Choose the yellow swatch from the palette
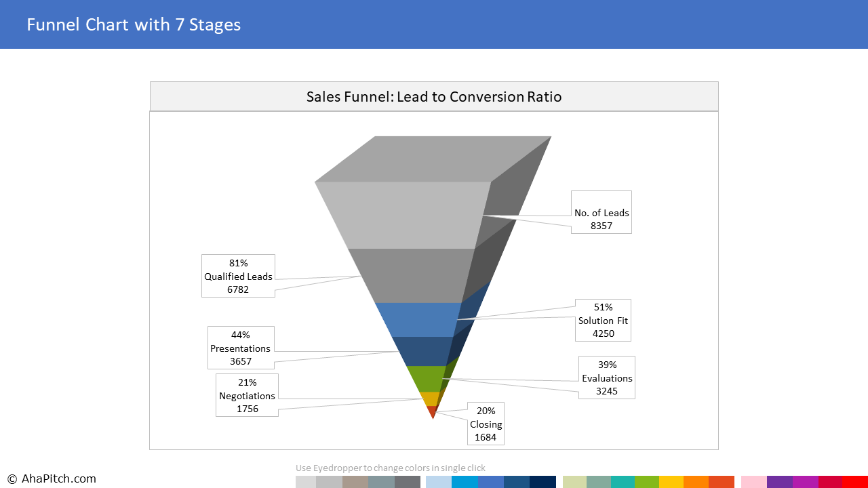The image size is (868, 488). pyautogui.click(x=671, y=482)
